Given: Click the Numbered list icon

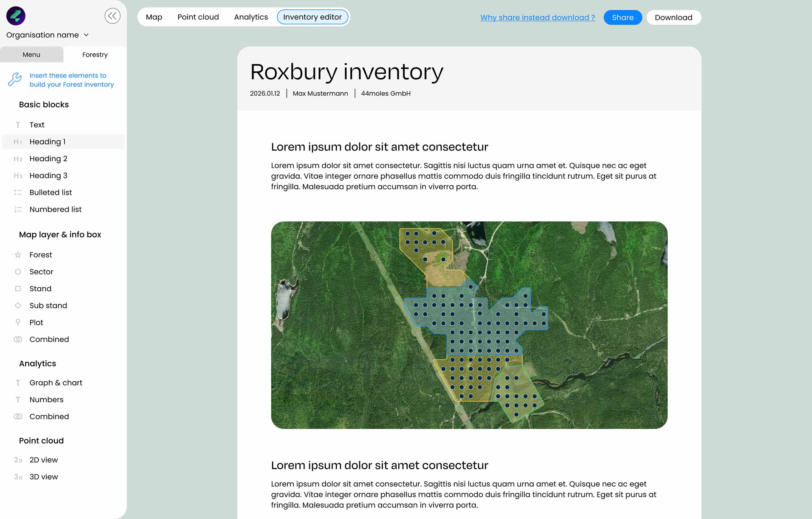Looking at the screenshot, I should pyautogui.click(x=18, y=210).
